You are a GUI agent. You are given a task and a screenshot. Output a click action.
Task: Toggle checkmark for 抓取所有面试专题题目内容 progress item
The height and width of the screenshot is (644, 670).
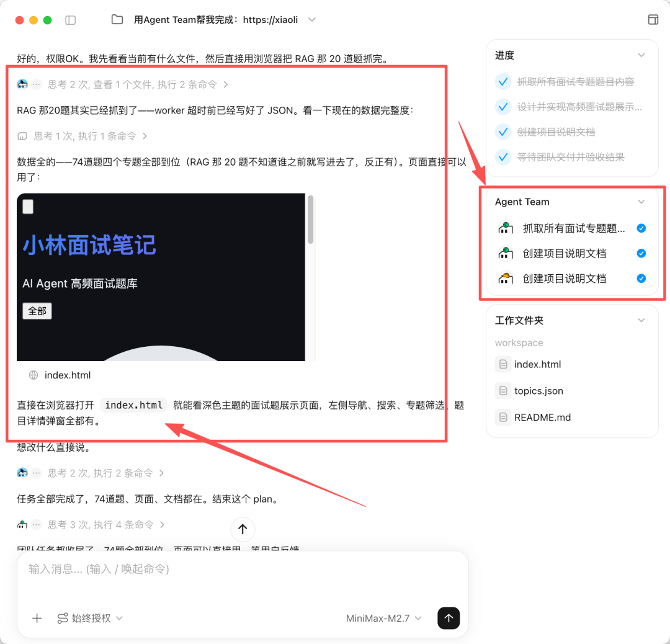click(x=503, y=82)
